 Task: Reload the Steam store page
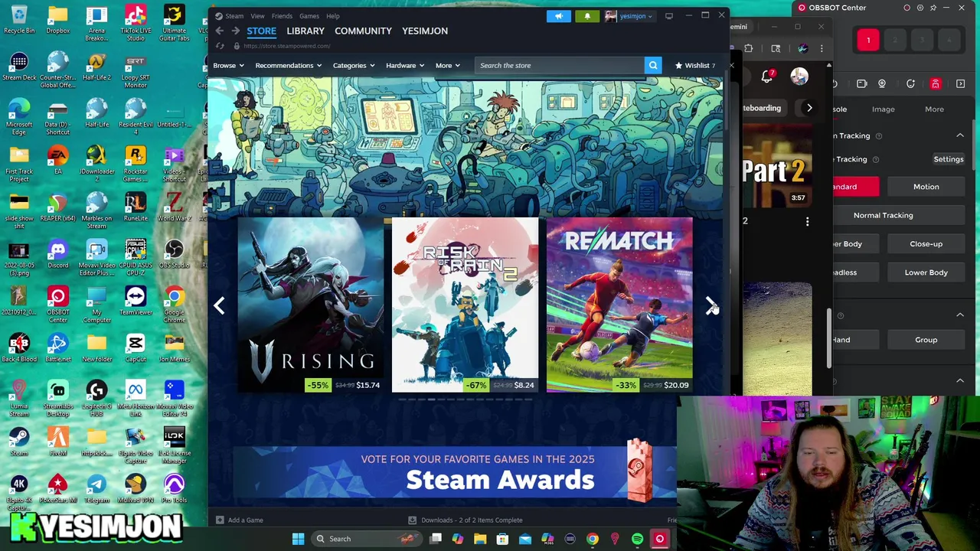[x=220, y=46]
